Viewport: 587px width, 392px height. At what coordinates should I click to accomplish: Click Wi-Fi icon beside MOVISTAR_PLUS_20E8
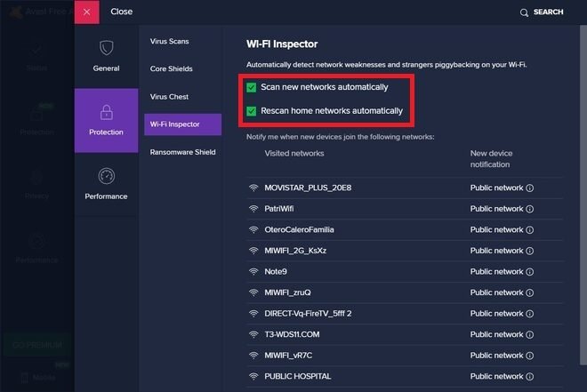point(253,188)
